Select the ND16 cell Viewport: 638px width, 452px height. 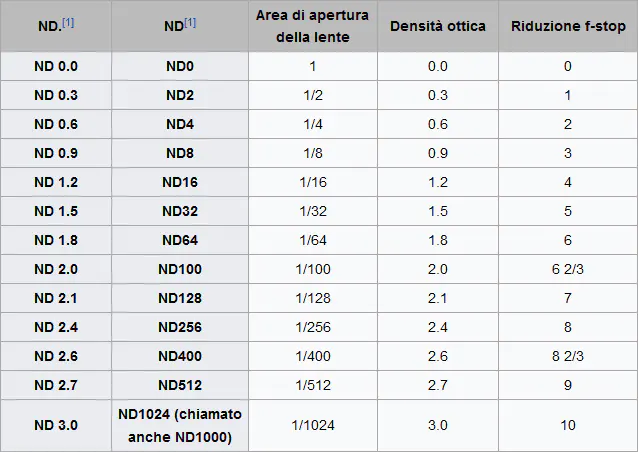pyautogui.click(x=180, y=182)
